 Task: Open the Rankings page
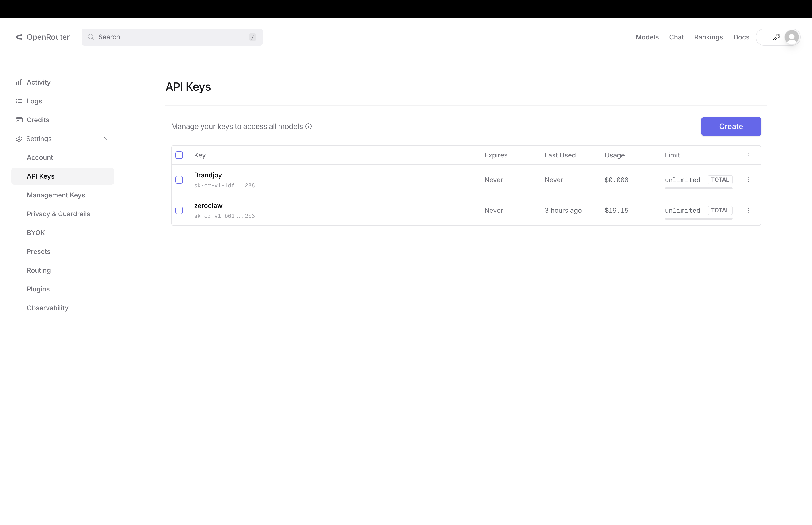(x=708, y=37)
